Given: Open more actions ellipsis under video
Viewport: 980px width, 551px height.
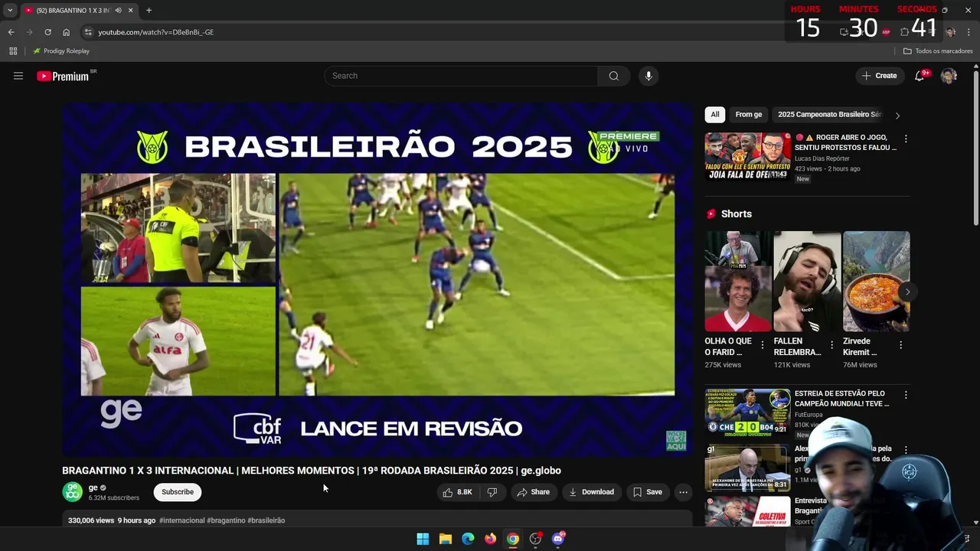Looking at the screenshot, I should (683, 492).
